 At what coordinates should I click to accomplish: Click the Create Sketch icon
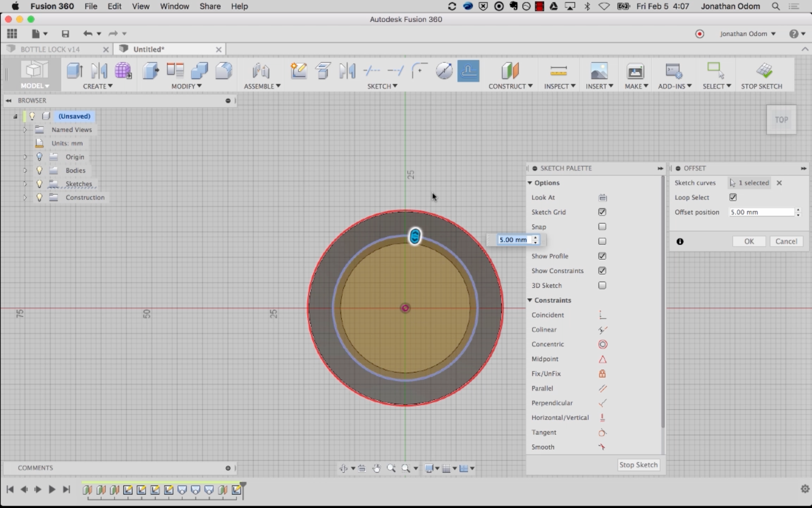(299, 71)
